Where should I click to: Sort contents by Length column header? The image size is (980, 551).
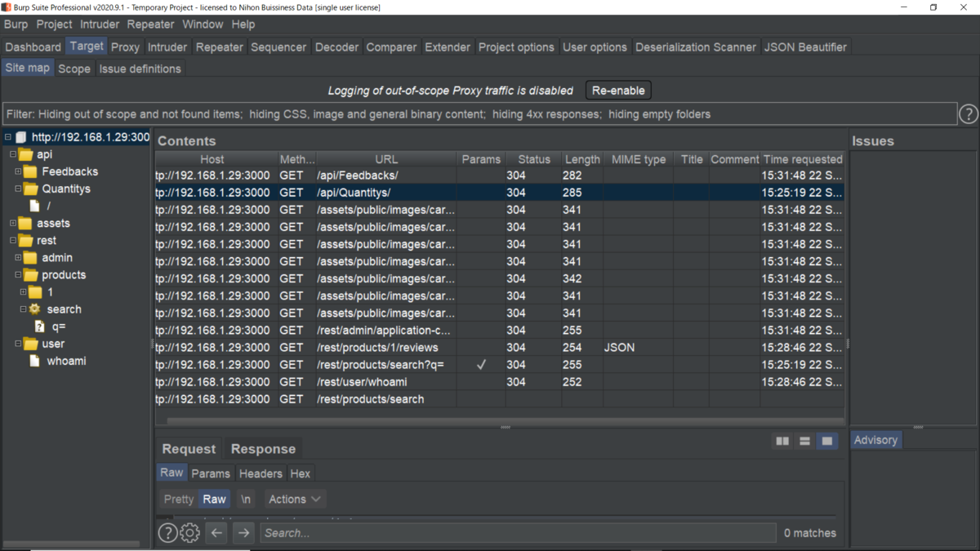tap(582, 159)
